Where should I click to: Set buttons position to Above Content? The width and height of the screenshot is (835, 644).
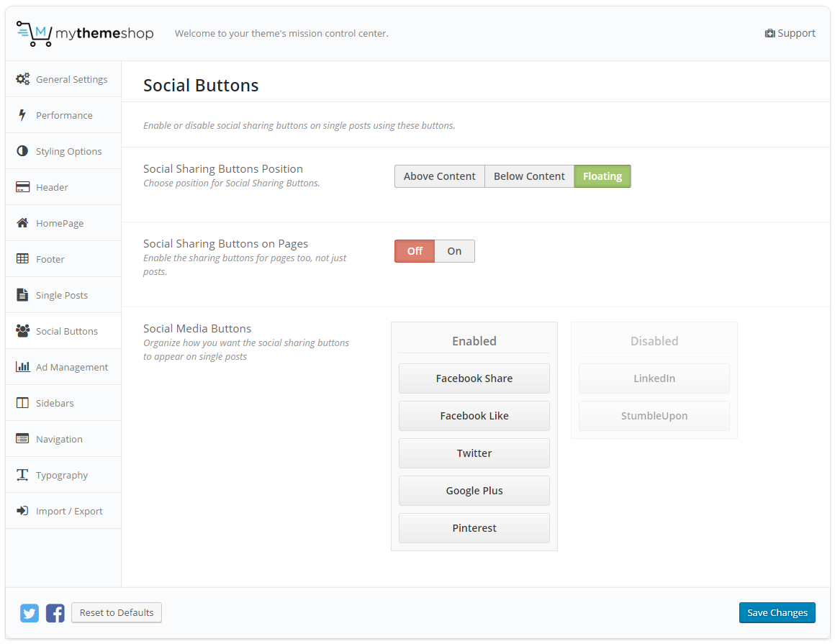439,176
